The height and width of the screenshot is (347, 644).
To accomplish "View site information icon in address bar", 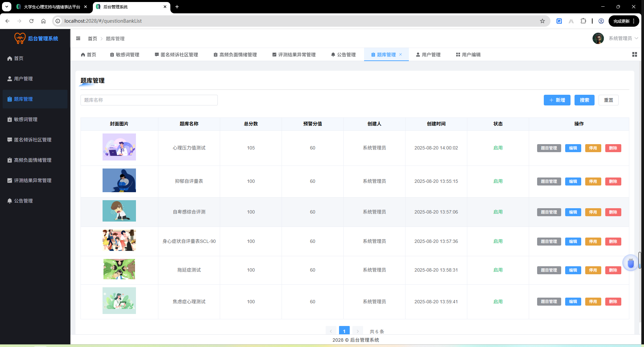I will click(x=58, y=21).
